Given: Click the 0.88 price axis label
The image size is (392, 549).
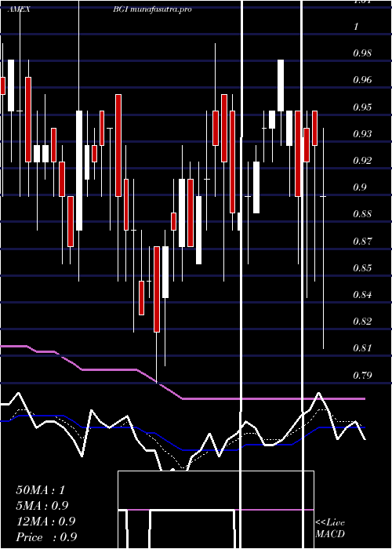Looking at the screenshot, I should (x=362, y=214).
